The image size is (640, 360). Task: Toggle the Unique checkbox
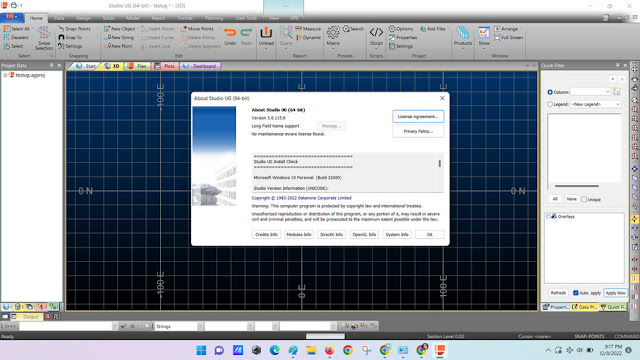tap(584, 199)
